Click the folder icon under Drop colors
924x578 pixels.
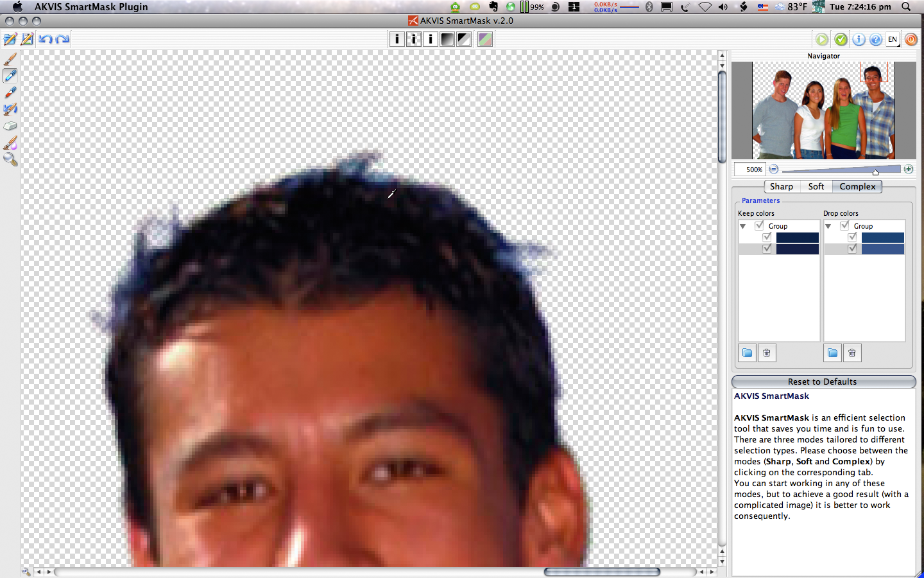pyautogui.click(x=833, y=353)
